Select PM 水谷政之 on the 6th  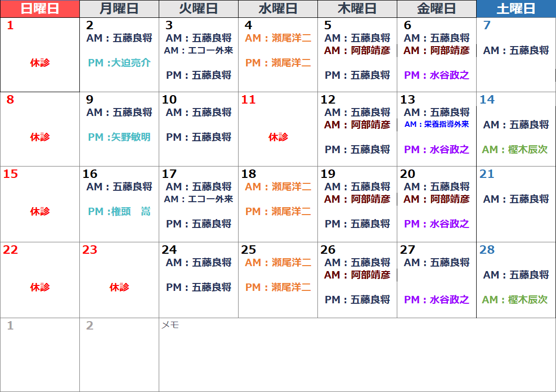click(436, 75)
